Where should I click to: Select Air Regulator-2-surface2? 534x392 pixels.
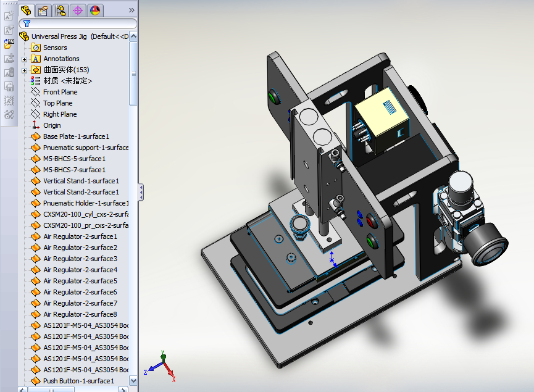pyautogui.click(x=80, y=248)
